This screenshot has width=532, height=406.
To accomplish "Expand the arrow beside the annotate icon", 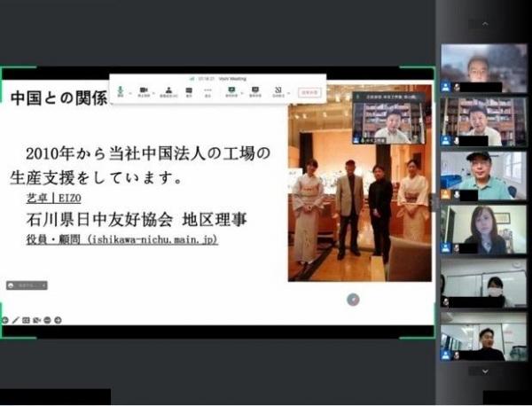I will coord(289,93).
